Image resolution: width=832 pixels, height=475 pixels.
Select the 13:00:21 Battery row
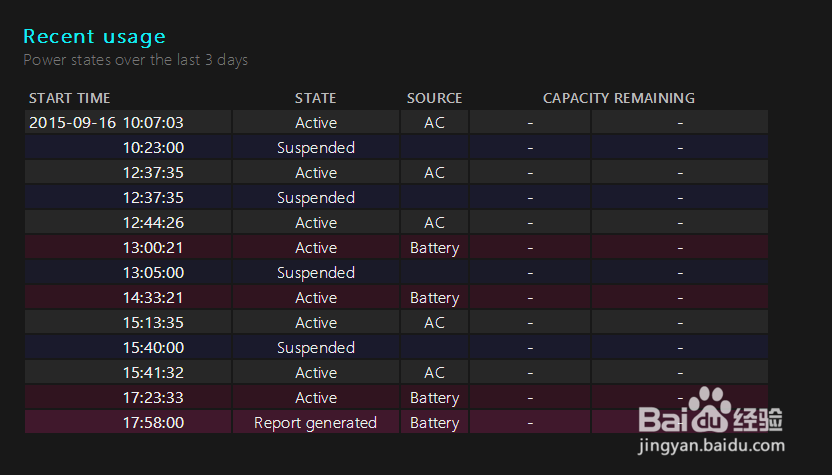(x=434, y=248)
